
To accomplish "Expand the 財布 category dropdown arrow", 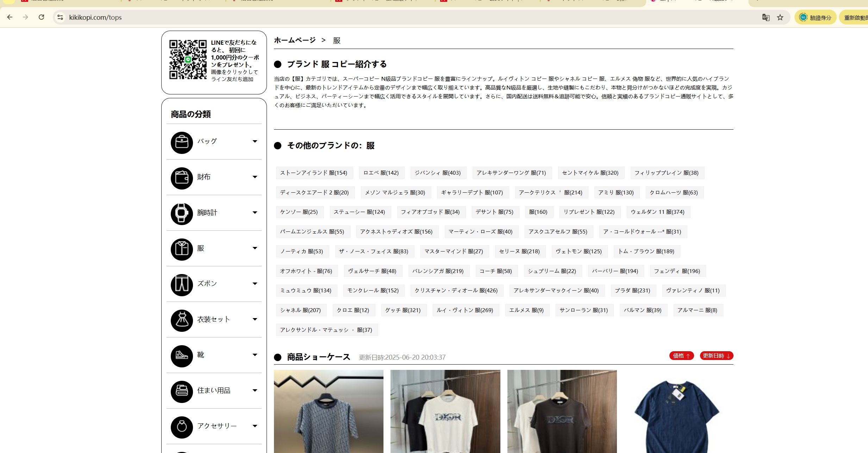I will 255,177.
